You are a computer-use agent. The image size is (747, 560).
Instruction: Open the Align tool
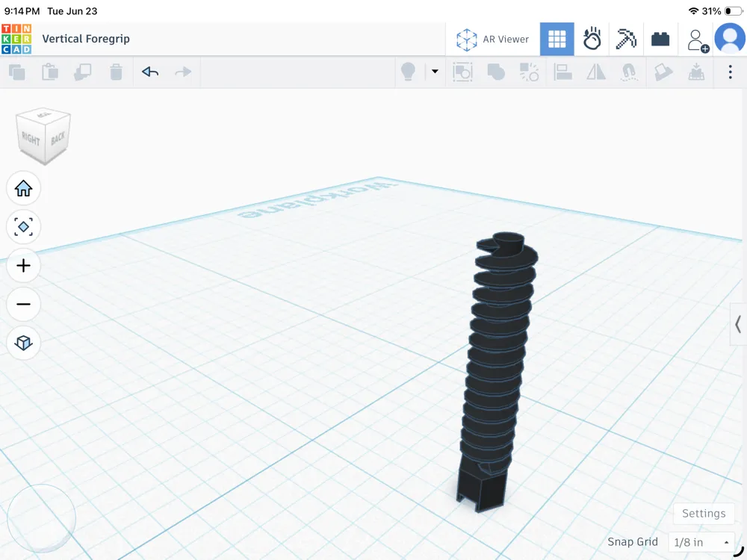pyautogui.click(x=562, y=72)
